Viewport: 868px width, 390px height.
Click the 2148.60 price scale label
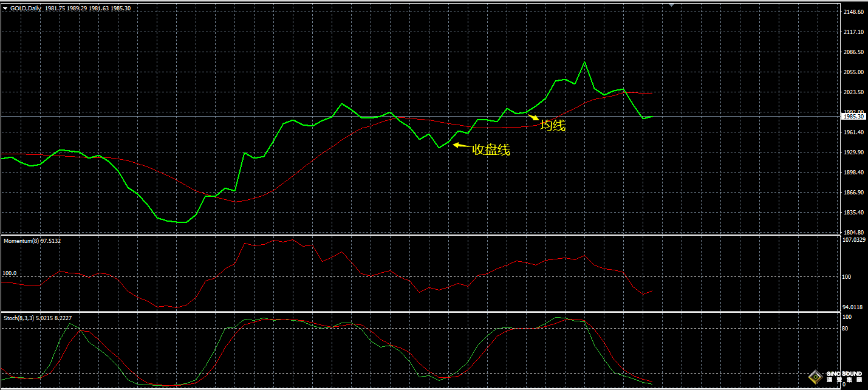[853, 12]
